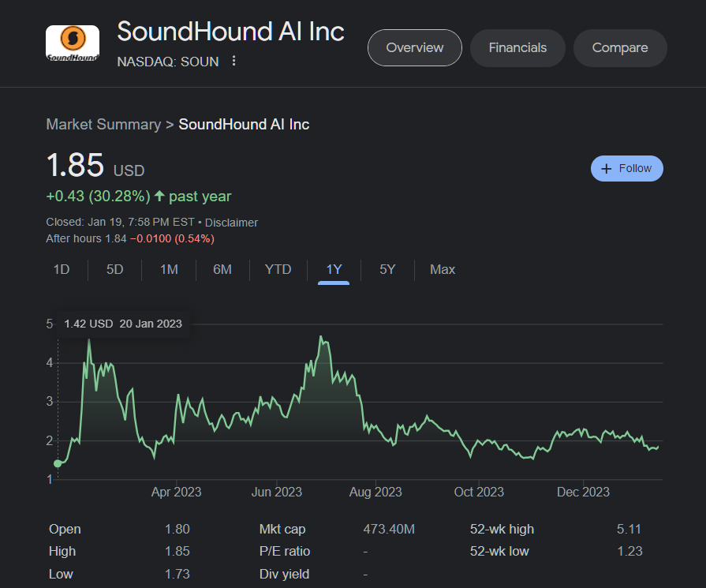Click the Aug 2023 axis label

pos(375,492)
